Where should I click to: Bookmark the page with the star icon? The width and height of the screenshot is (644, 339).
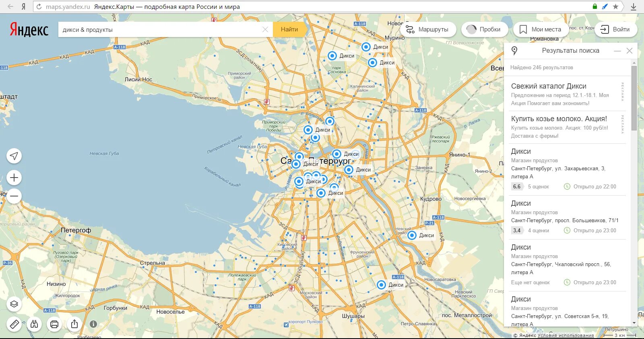click(x=615, y=6)
